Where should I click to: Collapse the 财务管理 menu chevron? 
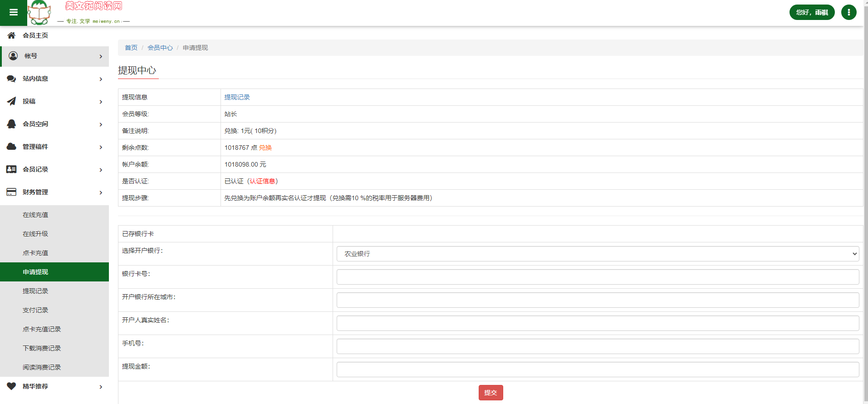point(101,192)
